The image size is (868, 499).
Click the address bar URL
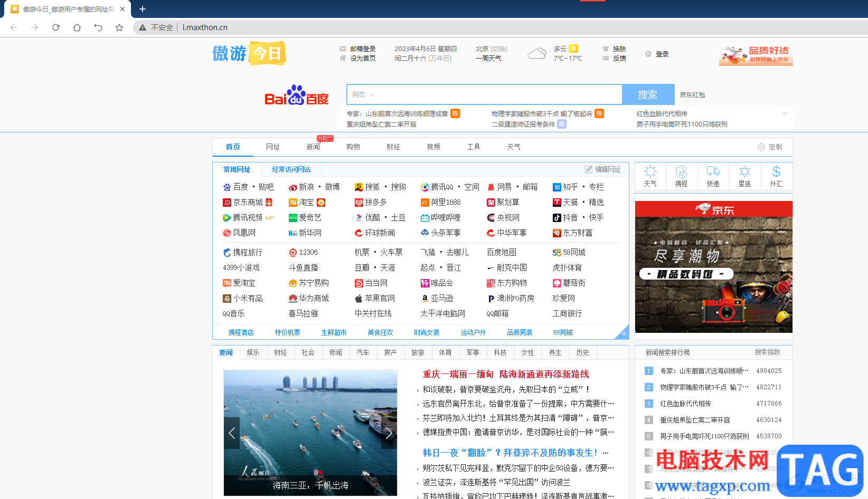pos(205,27)
